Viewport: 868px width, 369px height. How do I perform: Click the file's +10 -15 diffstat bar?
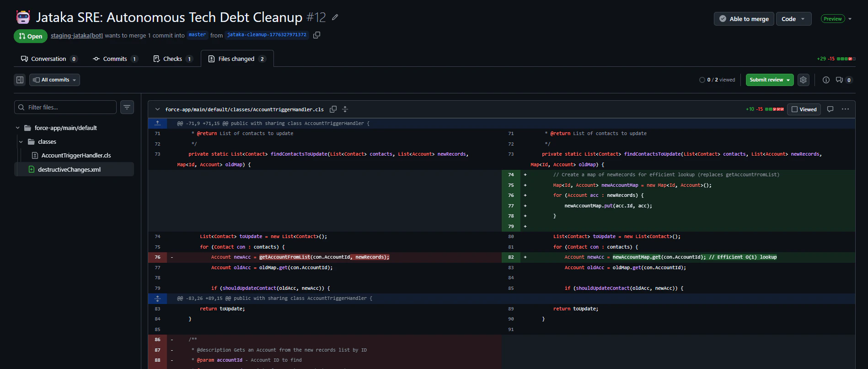[x=775, y=109]
